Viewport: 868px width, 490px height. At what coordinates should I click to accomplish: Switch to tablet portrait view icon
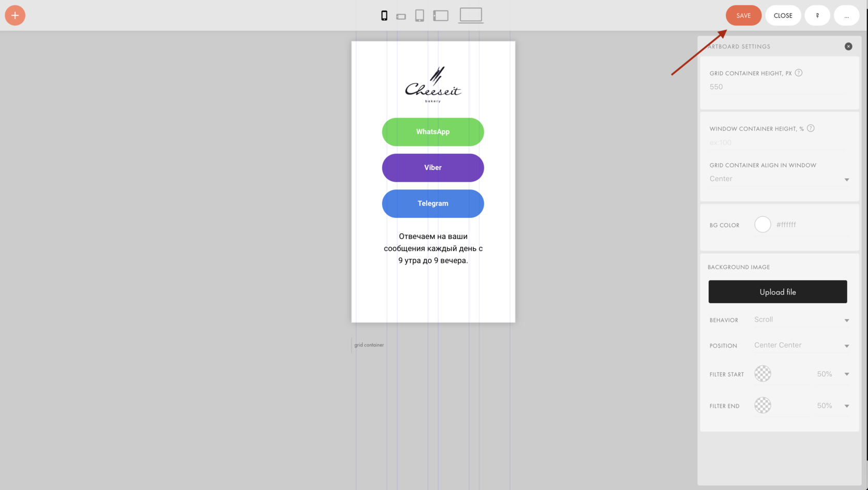[420, 16]
